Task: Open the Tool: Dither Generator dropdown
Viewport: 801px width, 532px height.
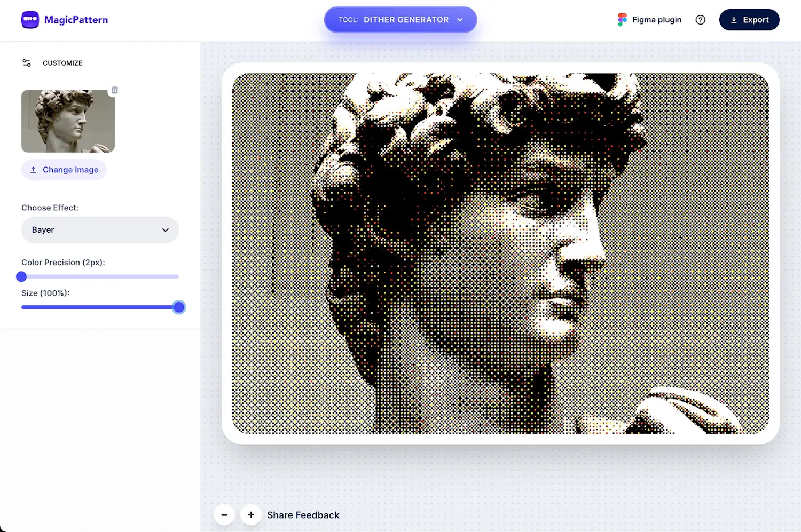Action: [400, 20]
